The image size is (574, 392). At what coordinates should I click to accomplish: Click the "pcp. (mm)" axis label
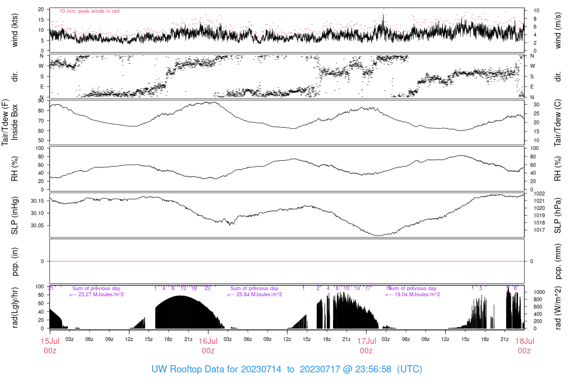(558, 262)
